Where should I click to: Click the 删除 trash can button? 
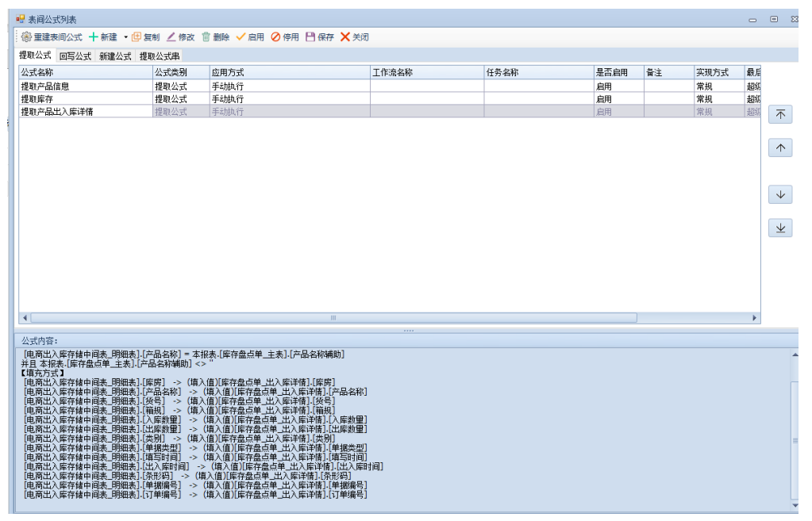click(215, 37)
